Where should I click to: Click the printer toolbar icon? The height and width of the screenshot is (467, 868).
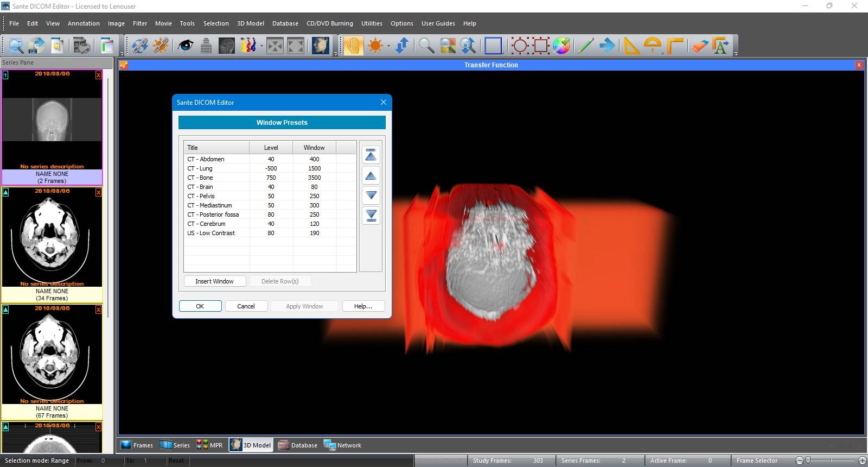coord(82,46)
